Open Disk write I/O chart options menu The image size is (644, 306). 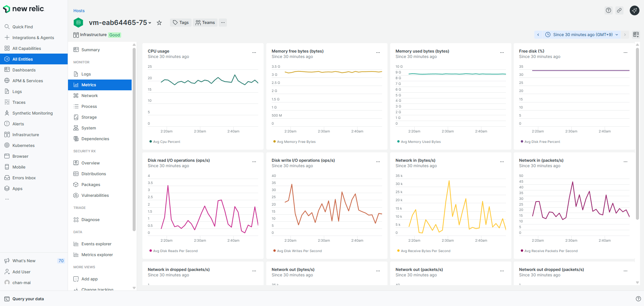(x=378, y=161)
